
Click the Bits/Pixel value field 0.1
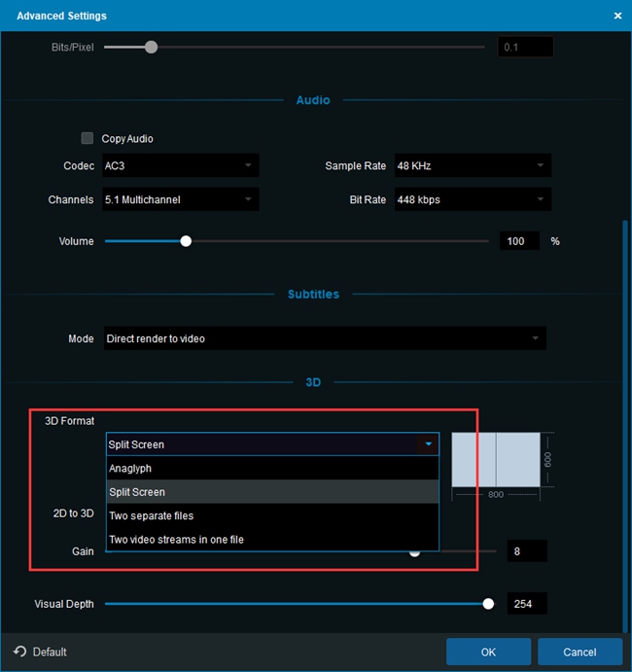click(x=525, y=47)
